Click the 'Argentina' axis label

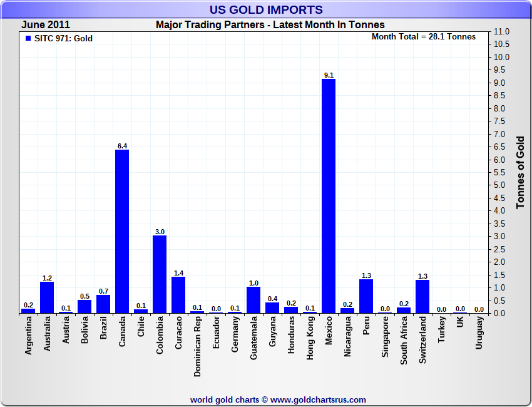28,336
